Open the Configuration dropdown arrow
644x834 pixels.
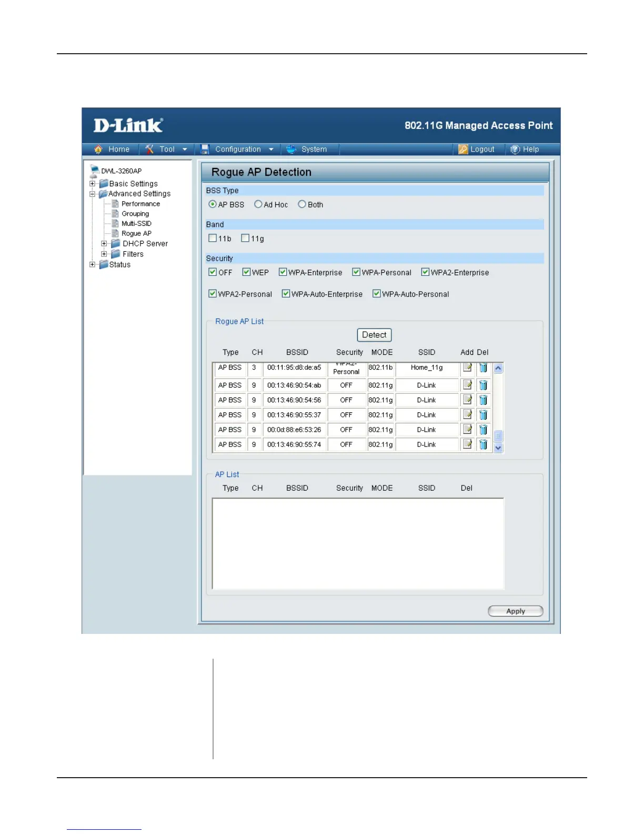271,150
